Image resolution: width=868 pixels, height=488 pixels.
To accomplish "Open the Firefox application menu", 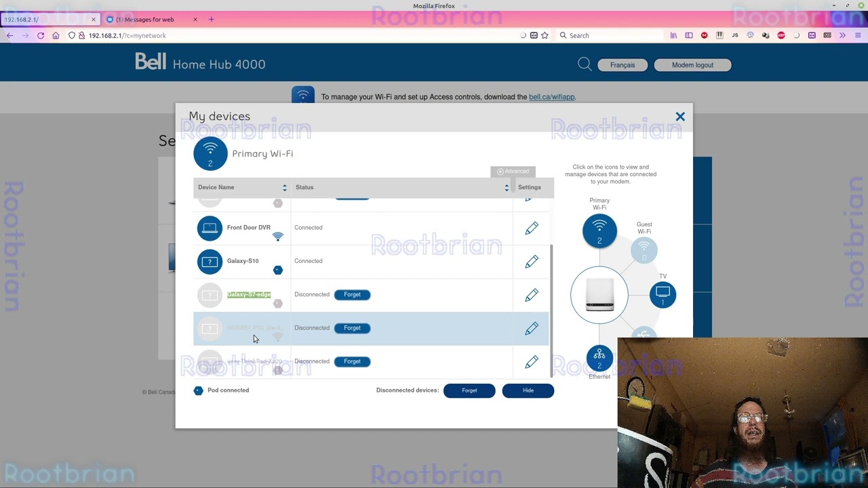I will 857,35.
